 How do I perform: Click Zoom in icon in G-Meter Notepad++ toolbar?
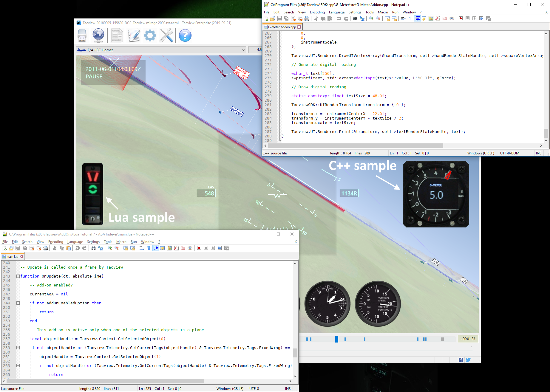pyautogui.click(x=371, y=18)
